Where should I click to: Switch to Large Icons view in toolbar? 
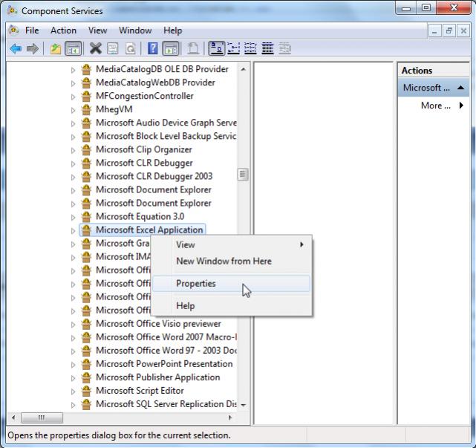[216, 48]
